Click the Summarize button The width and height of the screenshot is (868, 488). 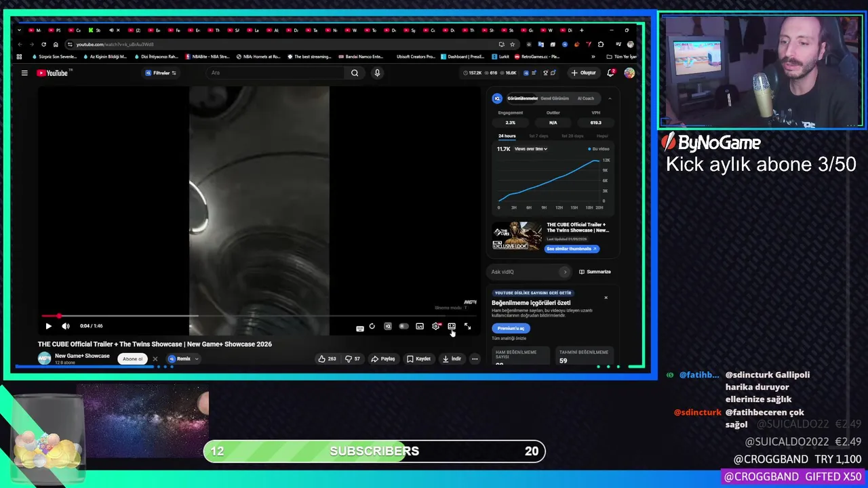click(x=595, y=272)
